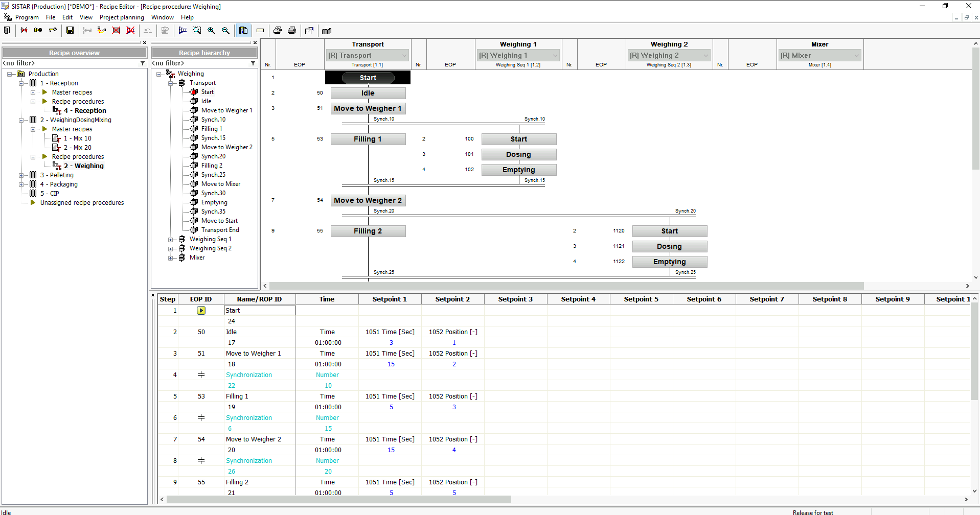Toggle the highlighted tree view toolbar button
Image resolution: width=980 pixels, height=515 pixels.
click(x=243, y=31)
